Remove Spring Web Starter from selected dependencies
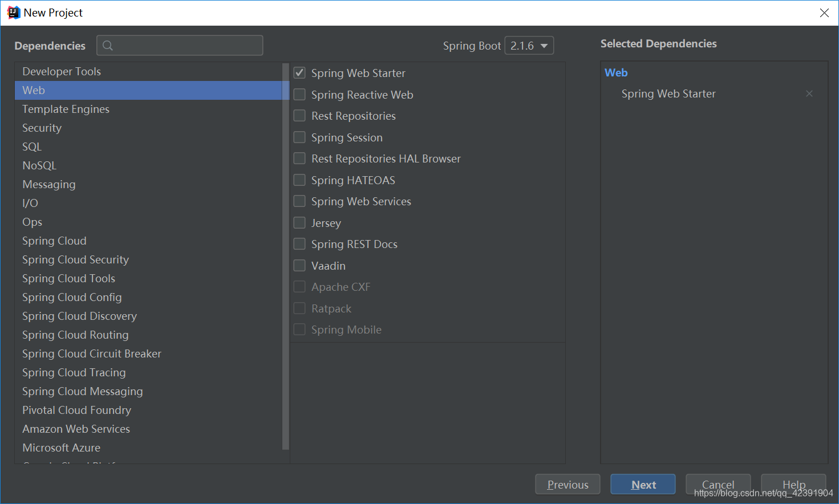Screen dimensions: 839x504 pyautogui.click(x=809, y=94)
